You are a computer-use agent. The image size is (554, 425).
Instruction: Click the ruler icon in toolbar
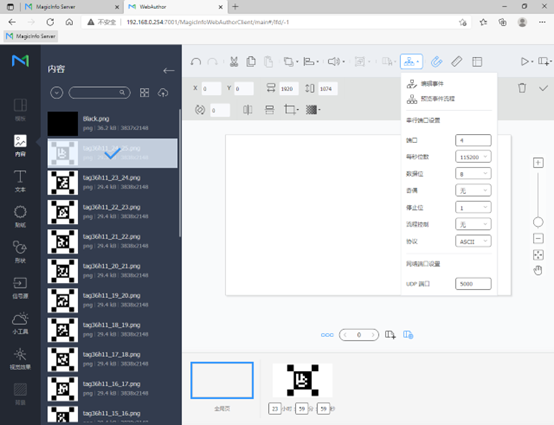pos(456,62)
